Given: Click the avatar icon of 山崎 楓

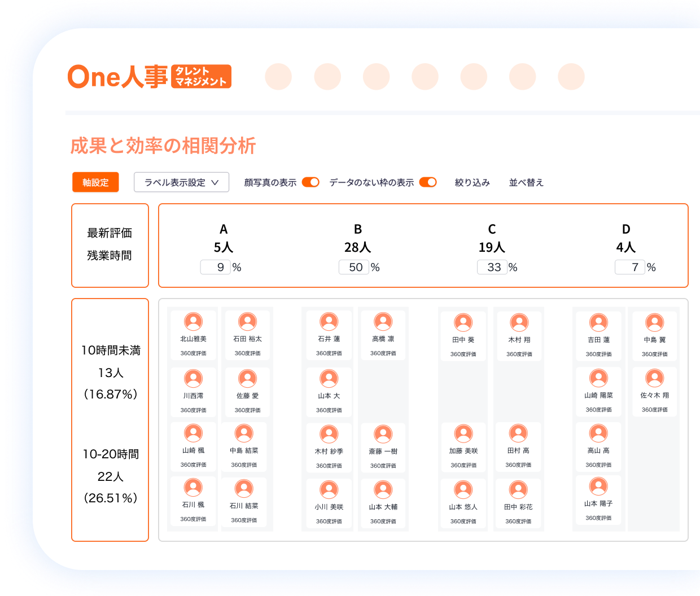Looking at the screenshot, I should pyautogui.click(x=194, y=433).
